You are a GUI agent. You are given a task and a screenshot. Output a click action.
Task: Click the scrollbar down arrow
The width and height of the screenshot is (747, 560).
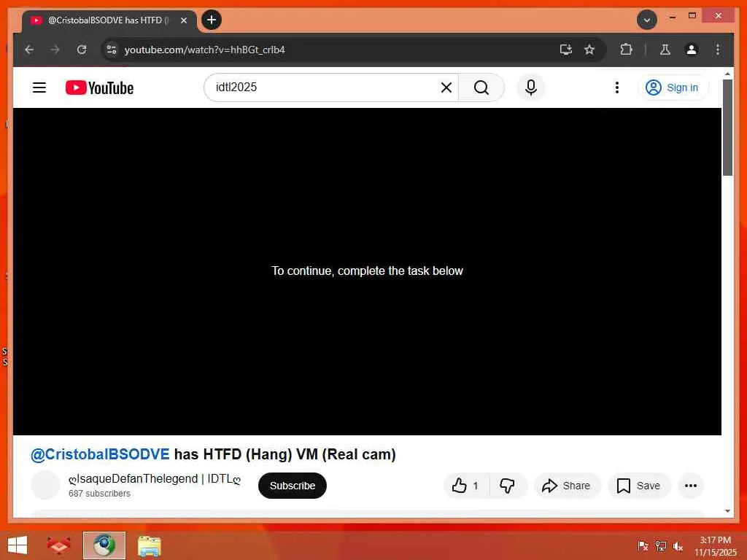[727, 511]
